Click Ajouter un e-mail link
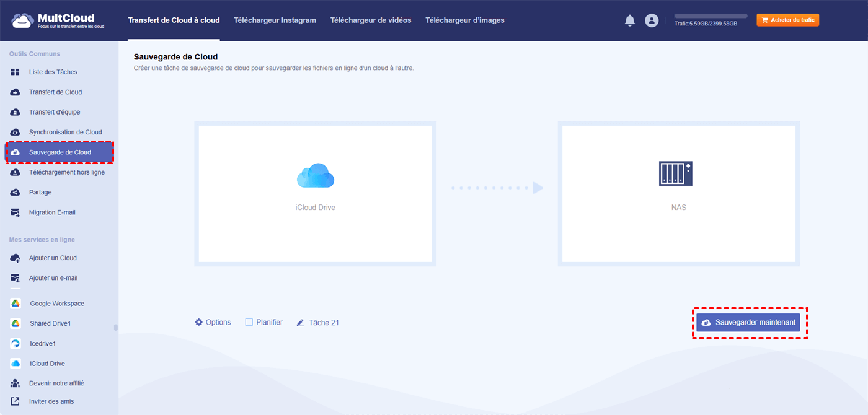Image resolution: width=868 pixels, height=415 pixels. 53,278
